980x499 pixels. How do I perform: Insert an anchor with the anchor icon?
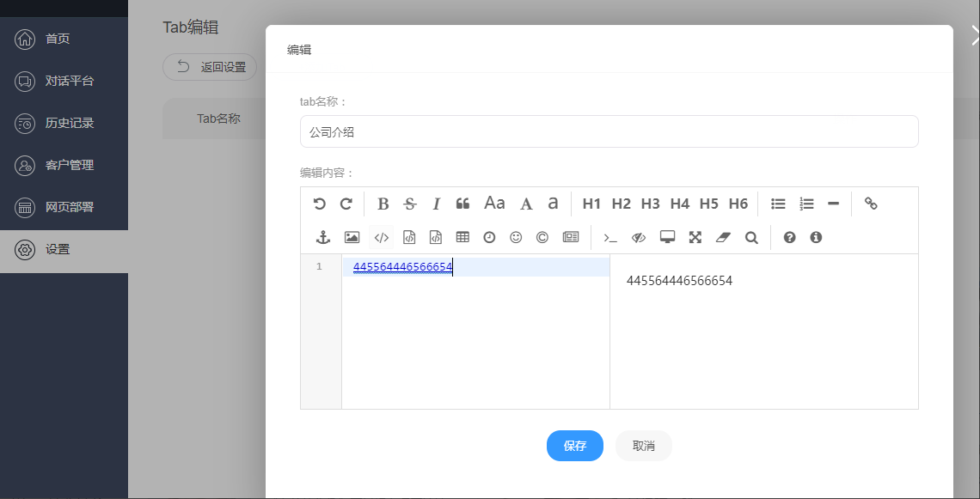(323, 237)
